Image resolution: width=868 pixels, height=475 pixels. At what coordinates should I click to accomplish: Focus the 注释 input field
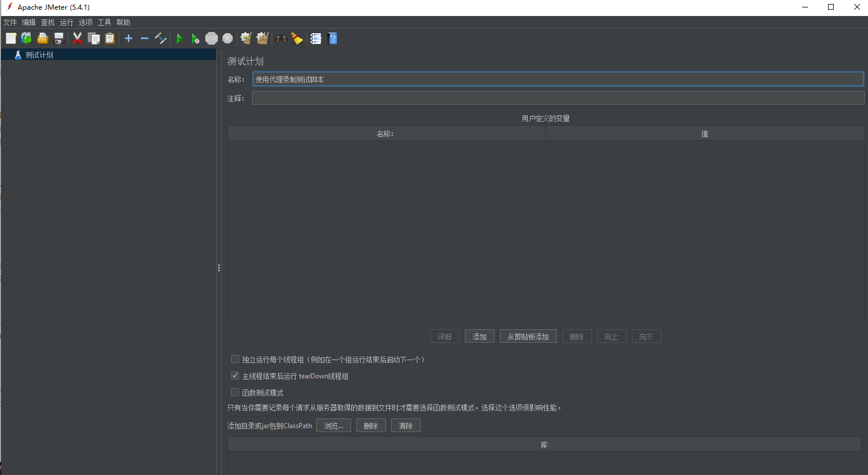click(558, 98)
